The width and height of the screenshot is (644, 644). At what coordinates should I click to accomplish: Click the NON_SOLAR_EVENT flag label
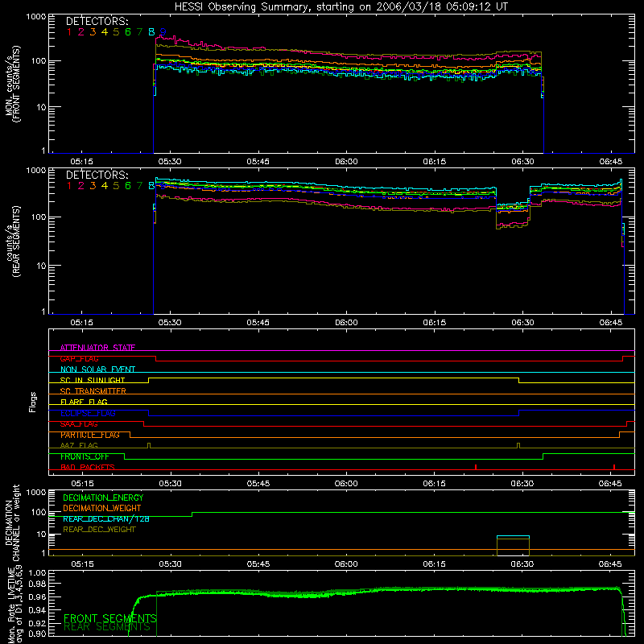[x=97, y=369]
